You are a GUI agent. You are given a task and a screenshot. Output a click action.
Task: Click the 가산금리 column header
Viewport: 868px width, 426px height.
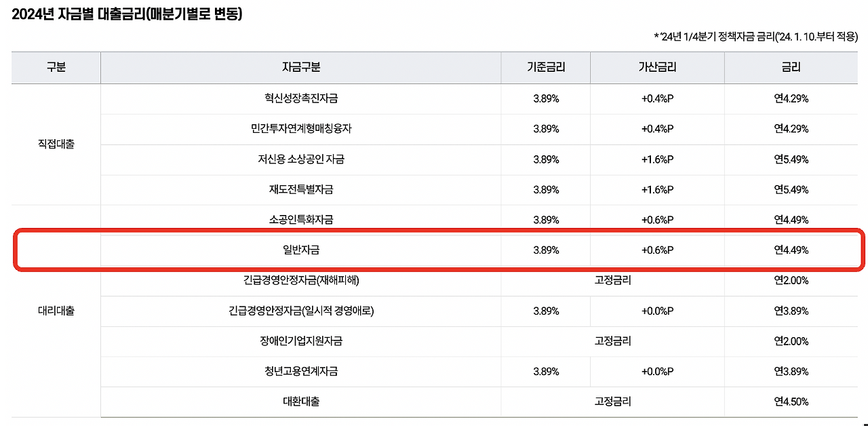[x=657, y=68]
